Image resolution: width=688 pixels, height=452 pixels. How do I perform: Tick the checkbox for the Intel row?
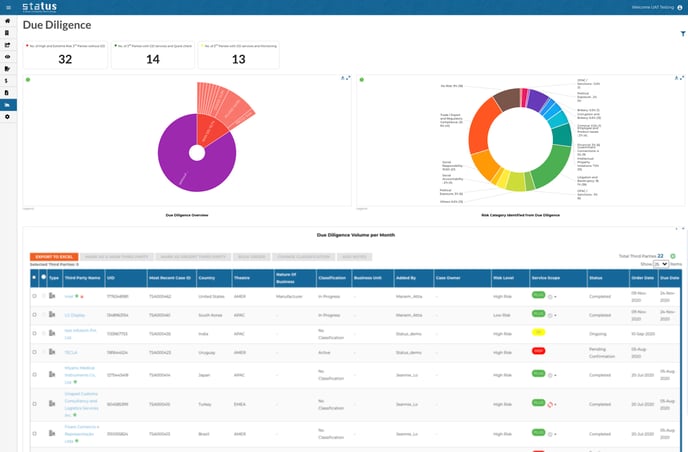tap(35, 296)
